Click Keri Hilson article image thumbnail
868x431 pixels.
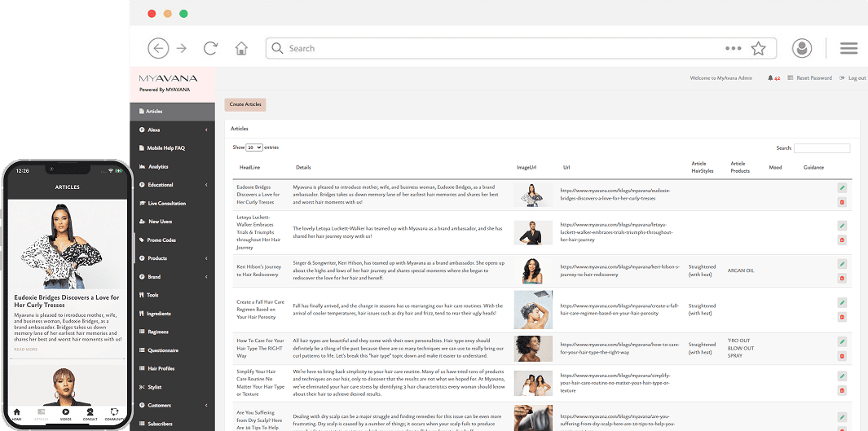click(533, 271)
